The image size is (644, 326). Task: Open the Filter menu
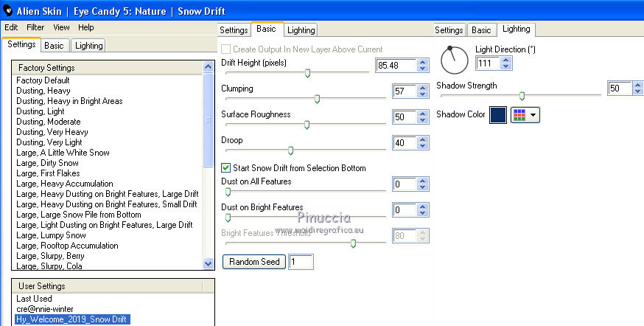(35, 27)
